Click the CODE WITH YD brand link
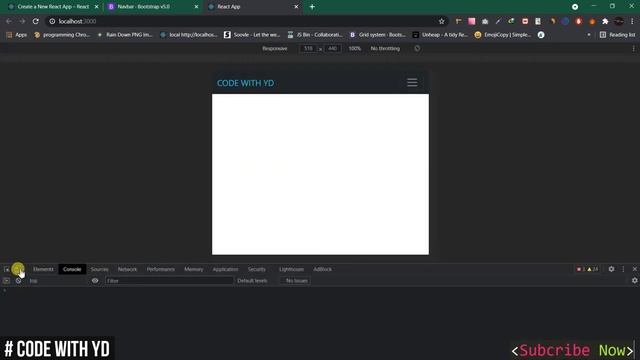Image resolution: width=640 pixels, height=360 pixels. point(245,83)
